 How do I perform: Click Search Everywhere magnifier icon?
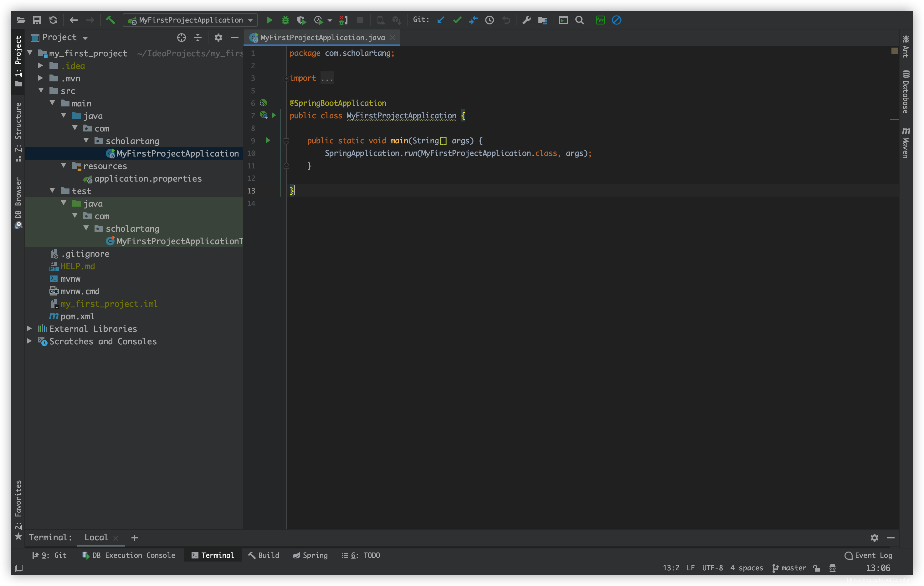[x=579, y=20]
